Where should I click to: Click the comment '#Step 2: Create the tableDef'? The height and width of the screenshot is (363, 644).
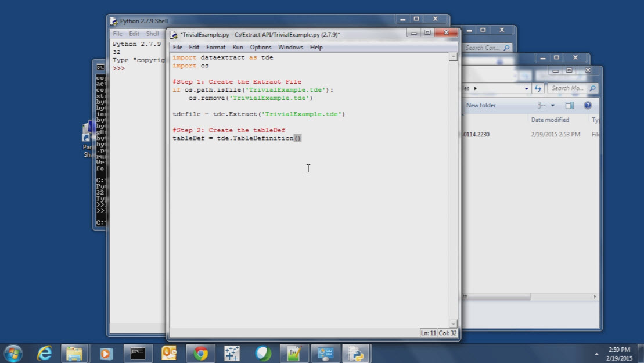tap(229, 130)
